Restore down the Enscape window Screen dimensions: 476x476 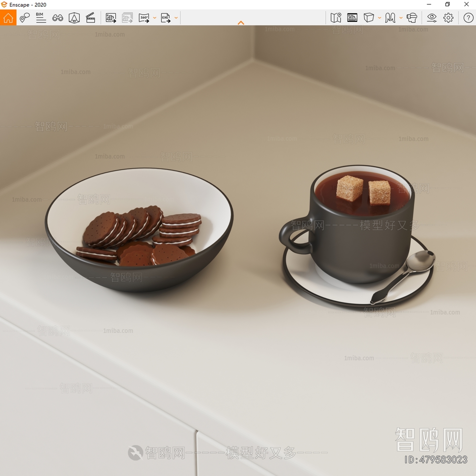click(447, 4)
